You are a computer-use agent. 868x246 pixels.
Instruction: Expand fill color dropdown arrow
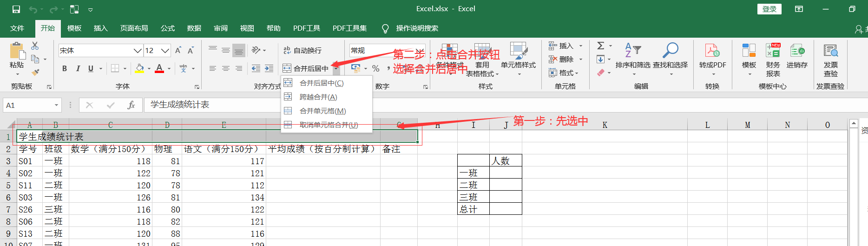click(149, 68)
